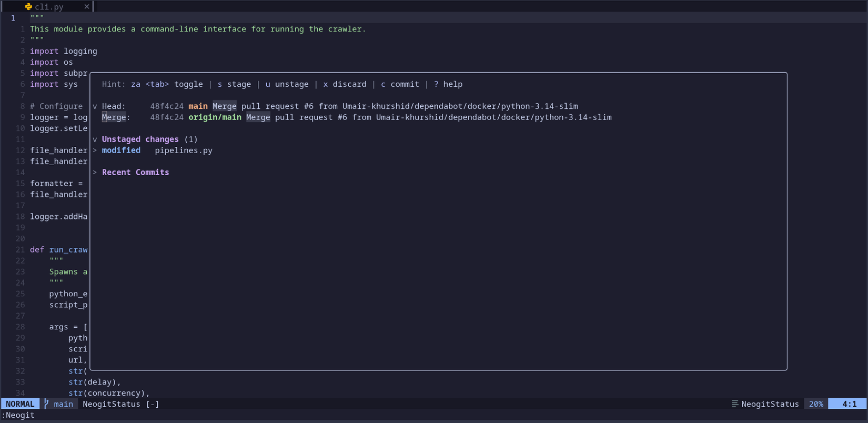Click 'str(delay),' code line

(95, 382)
